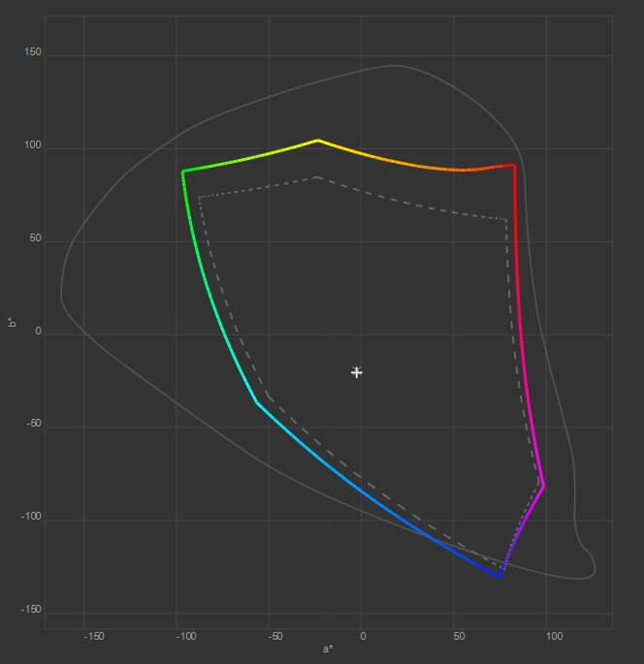The image size is (644, 664).
Task: Click the "b*" vertical axis title
Action: pos(13,322)
